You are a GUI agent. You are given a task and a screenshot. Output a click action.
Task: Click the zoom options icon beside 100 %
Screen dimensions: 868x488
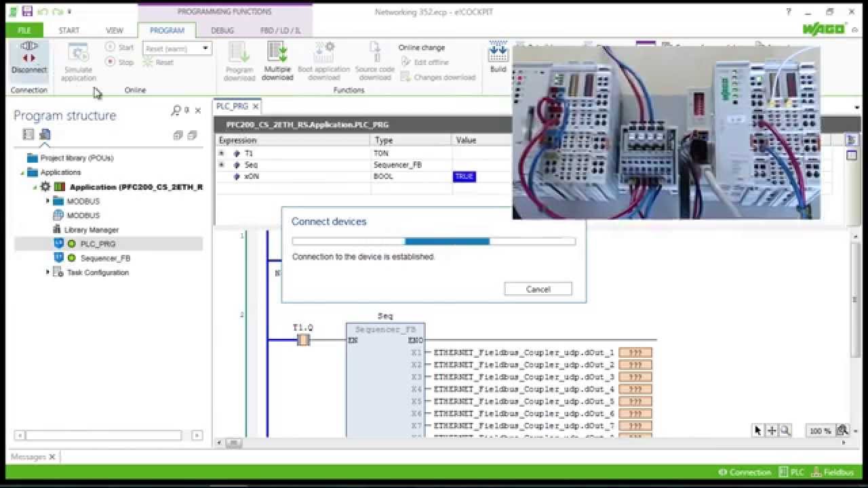point(842,430)
